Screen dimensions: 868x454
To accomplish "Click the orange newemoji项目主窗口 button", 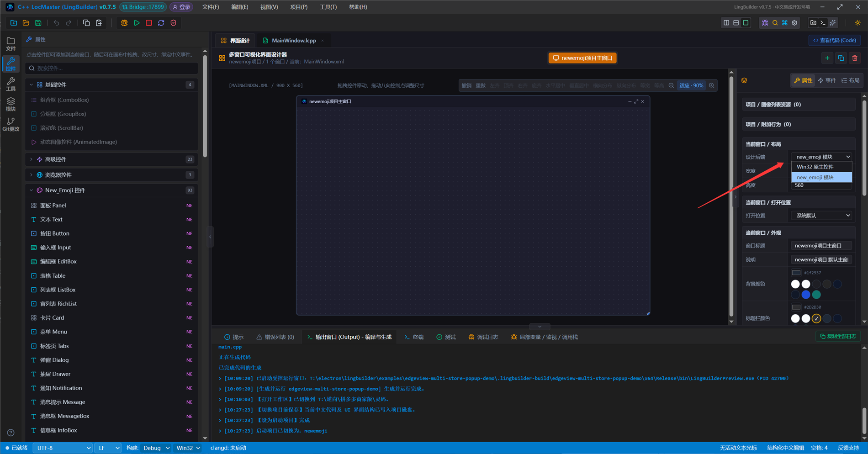I will (582, 58).
